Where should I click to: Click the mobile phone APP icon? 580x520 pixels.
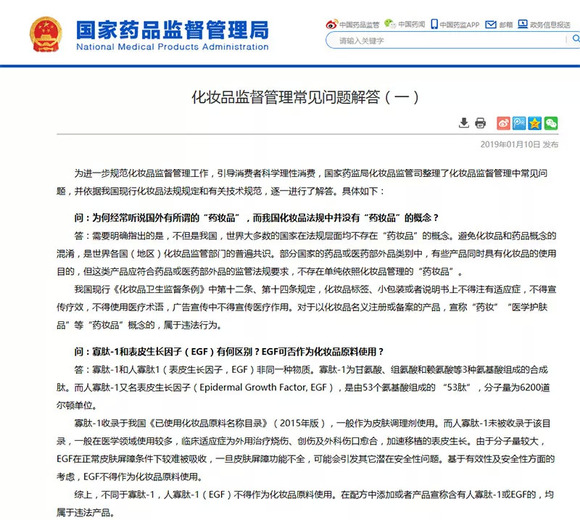pyautogui.click(x=434, y=24)
